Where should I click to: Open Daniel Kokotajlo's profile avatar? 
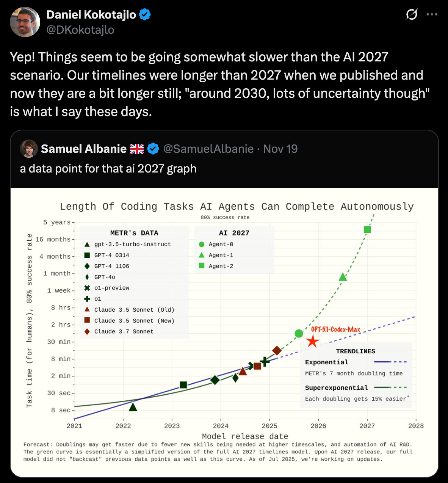tap(25, 22)
